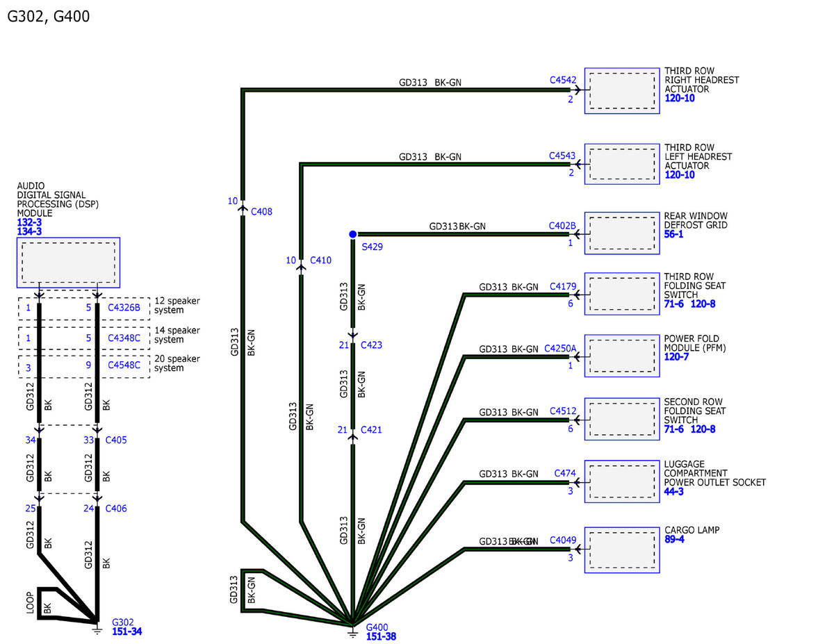834x644 pixels.
Task: Open page reference link 151-38 under G400
Action: 381,636
